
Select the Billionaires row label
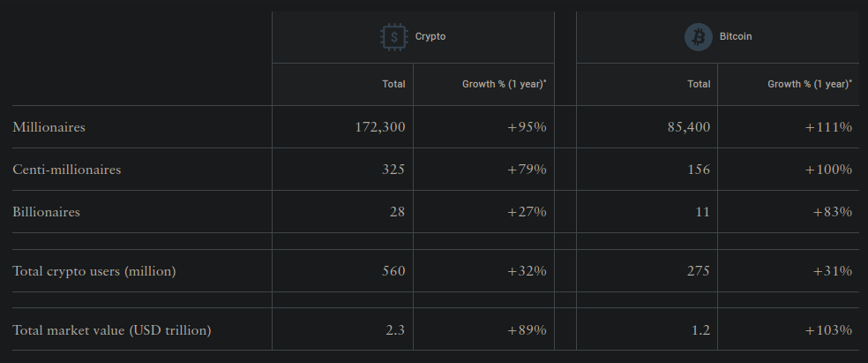click(46, 212)
